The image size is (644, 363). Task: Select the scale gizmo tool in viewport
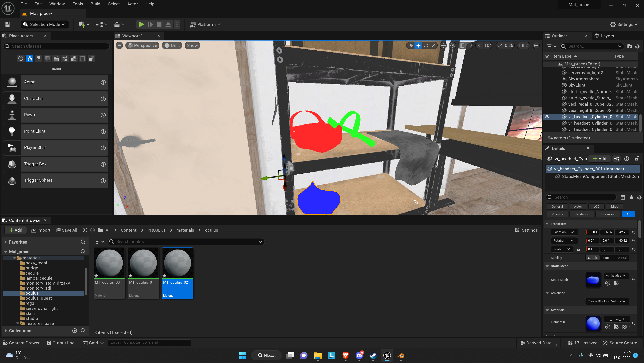(x=433, y=46)
